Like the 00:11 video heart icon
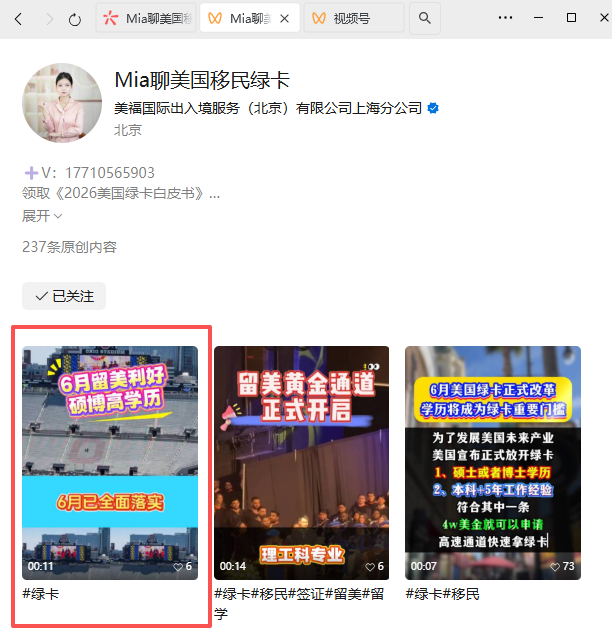 pos(177,567)
